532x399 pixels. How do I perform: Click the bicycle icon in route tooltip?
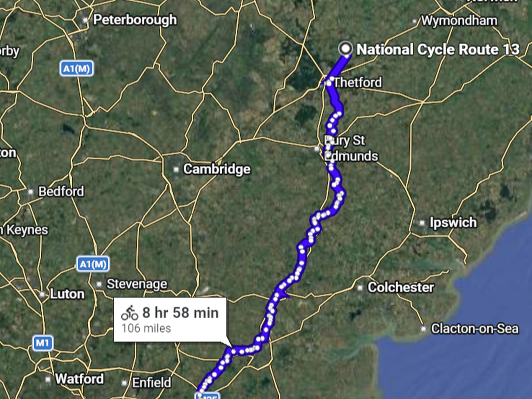tap(129, 313)
